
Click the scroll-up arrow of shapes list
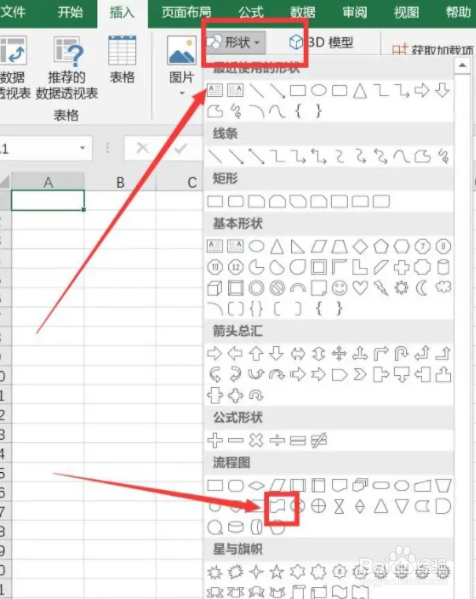point(462,65)
